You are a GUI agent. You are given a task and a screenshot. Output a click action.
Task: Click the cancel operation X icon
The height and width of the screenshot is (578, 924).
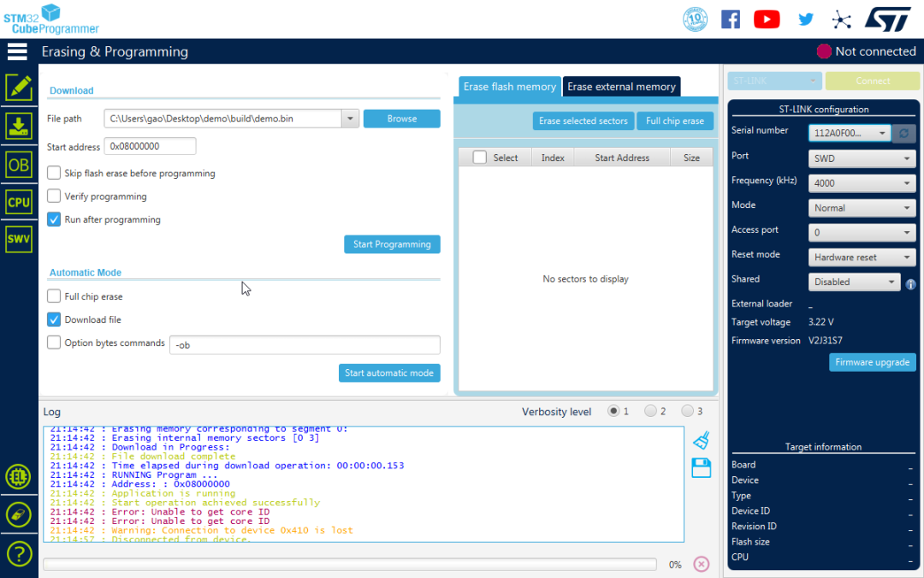tap(702, 564)
